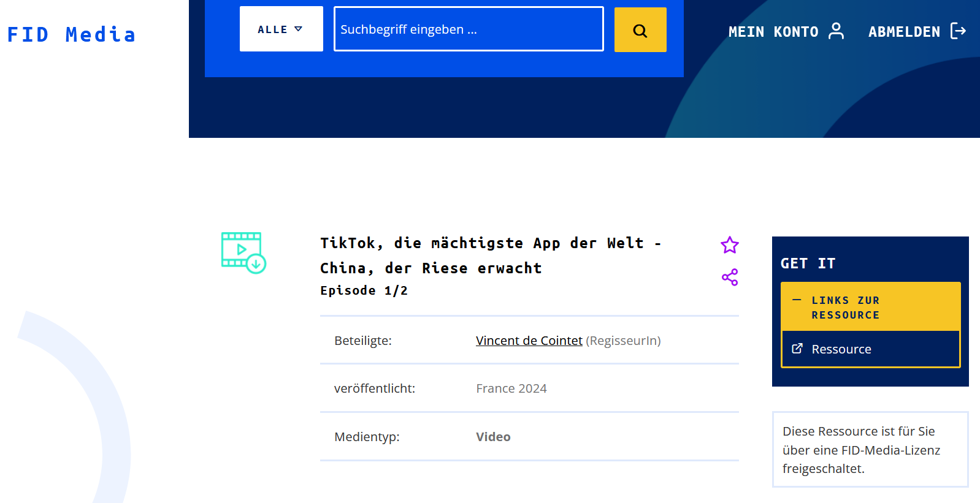
Task: Select the France 2024 publication value
Action: 511,388
